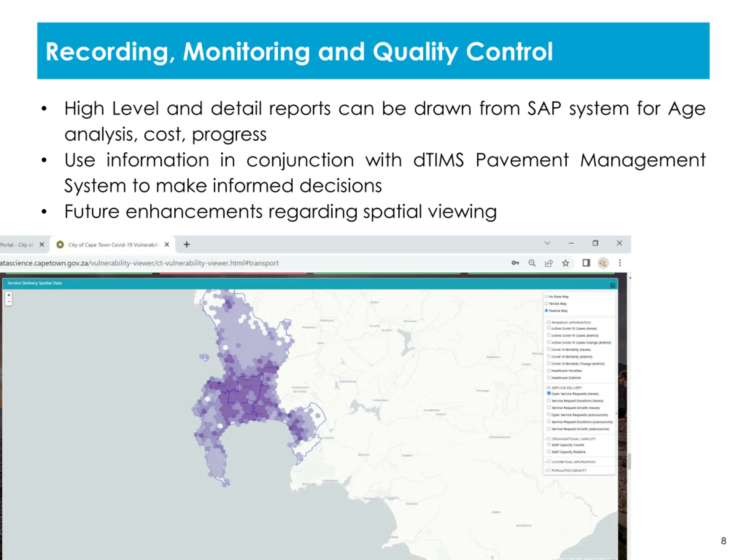Uncheck Open Service Requests (hexes)
Screen dimensions: 747x560
tap(549, 393)
